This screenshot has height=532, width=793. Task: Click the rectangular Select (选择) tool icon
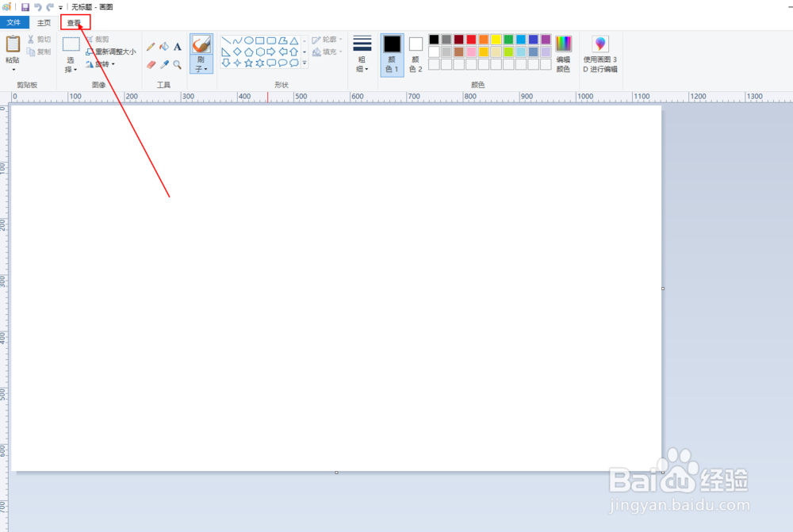(71, 44)
